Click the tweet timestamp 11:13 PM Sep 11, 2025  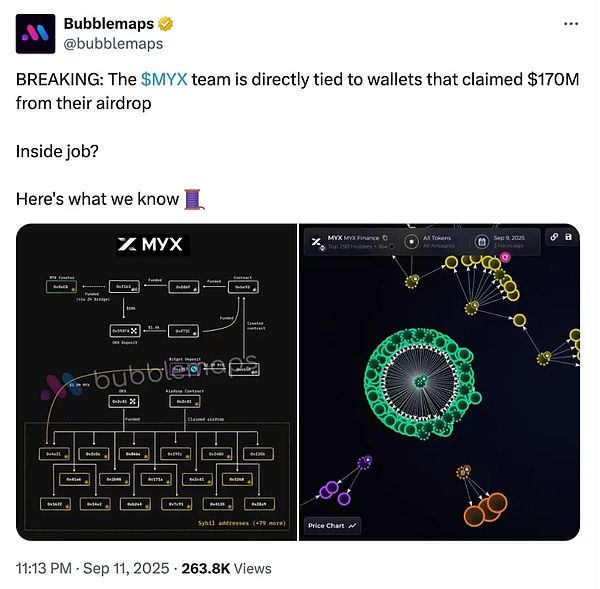point(92,568)
